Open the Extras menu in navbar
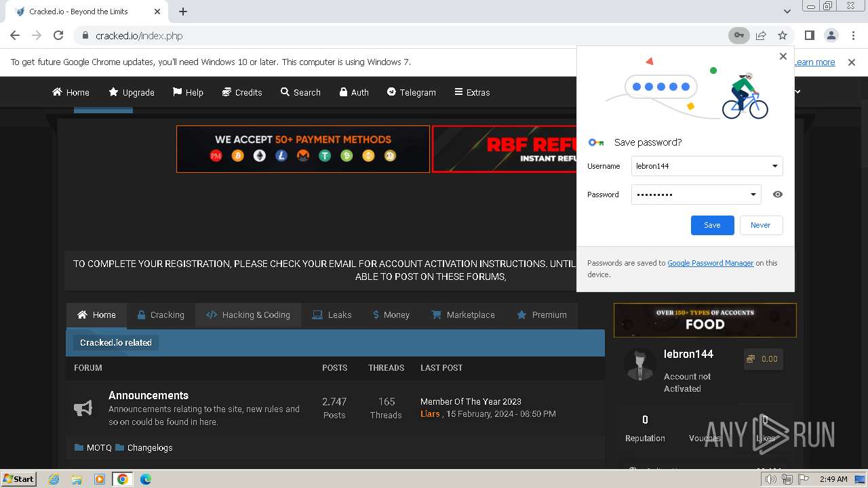This screenshot has width=868, height=488. (472, 92)
